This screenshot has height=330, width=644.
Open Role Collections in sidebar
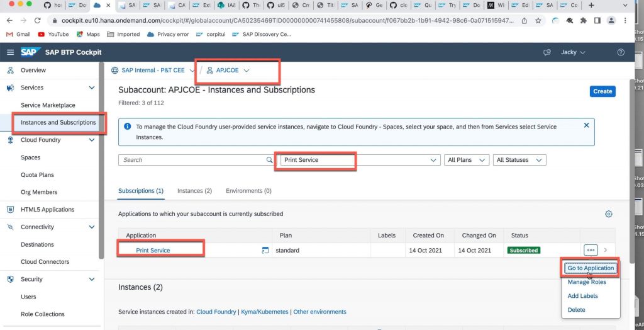43,314
